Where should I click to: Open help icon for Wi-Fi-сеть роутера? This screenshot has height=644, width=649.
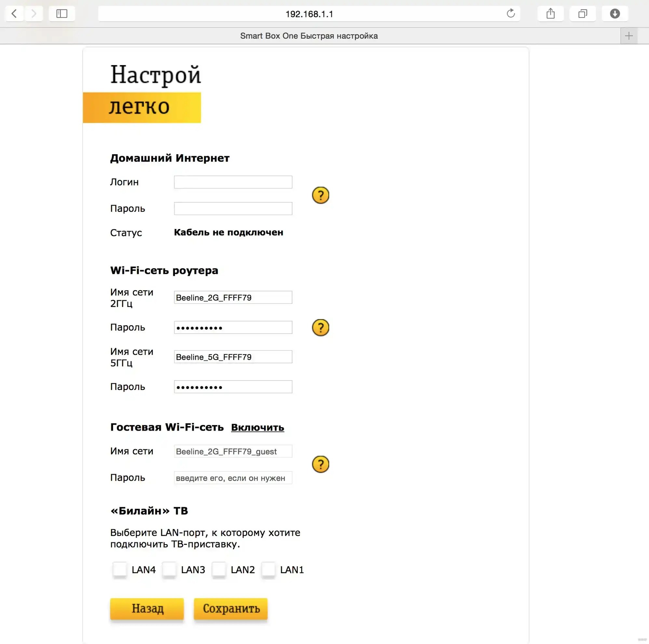tap(320, 328)
